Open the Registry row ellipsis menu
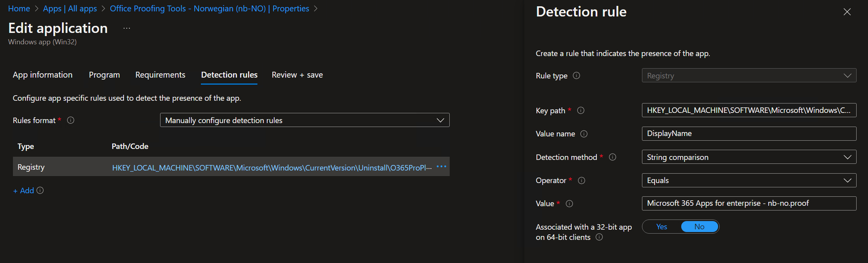Viewport: 868px width, 263px height. click(x=441, y=167)
